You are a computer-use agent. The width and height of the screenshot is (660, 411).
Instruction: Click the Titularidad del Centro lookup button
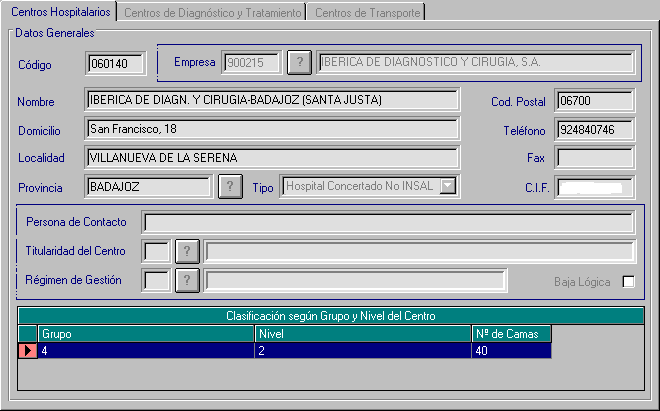pos(187,251)
